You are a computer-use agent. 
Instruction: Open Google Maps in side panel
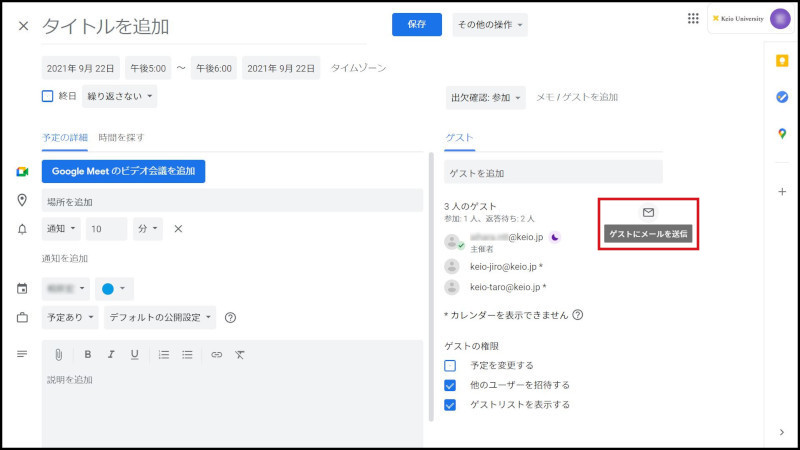781,134
